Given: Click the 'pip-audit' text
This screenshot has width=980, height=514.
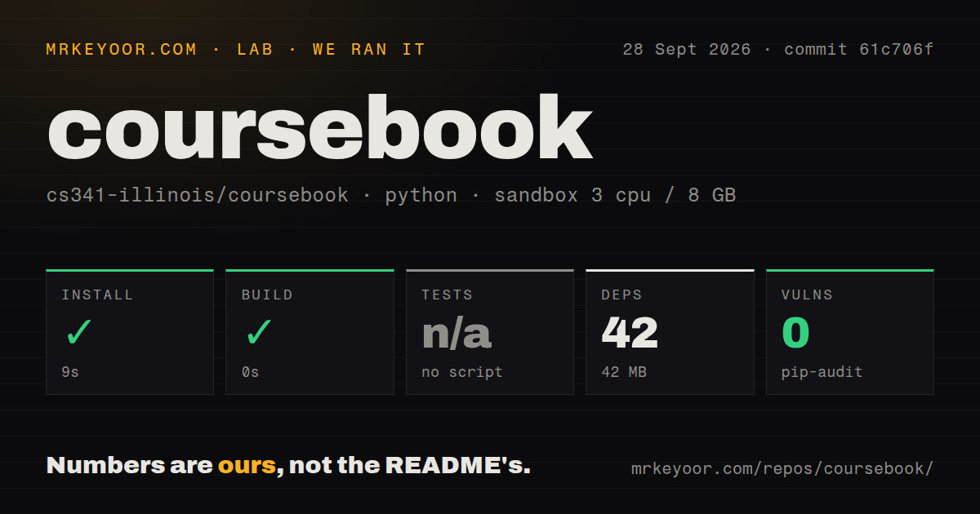Looking at the screenshot, I should pyautogui.click(x=822, y=372).
